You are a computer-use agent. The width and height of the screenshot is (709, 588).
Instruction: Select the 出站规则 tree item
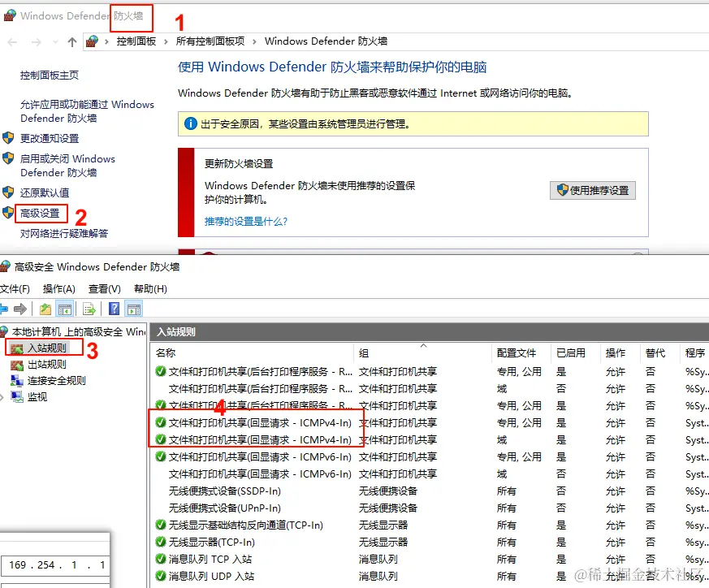[47, 365]
